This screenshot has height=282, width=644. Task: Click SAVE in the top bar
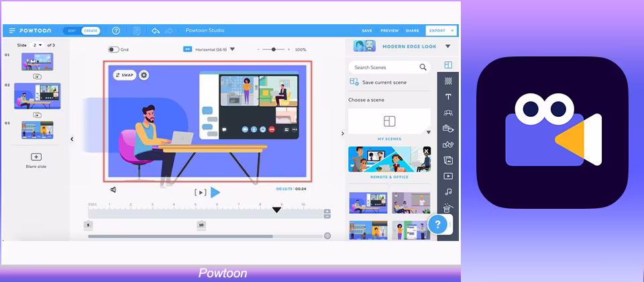(367, 31)
